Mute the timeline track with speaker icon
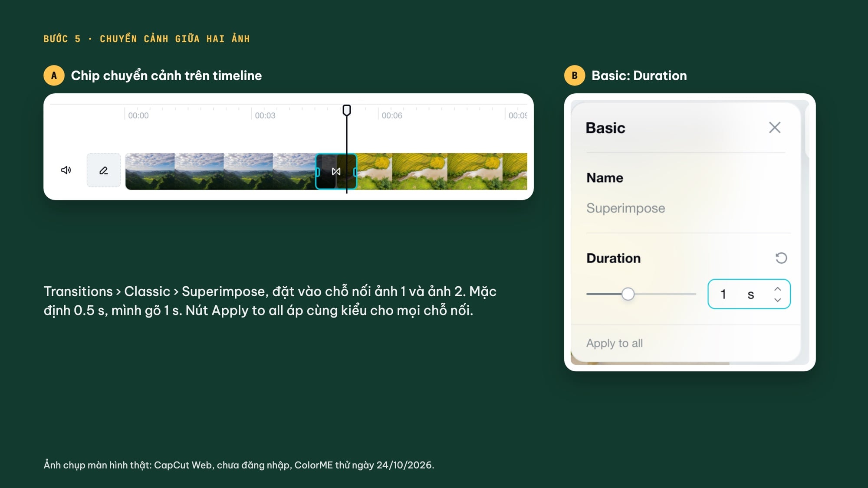 coord(66,170)
